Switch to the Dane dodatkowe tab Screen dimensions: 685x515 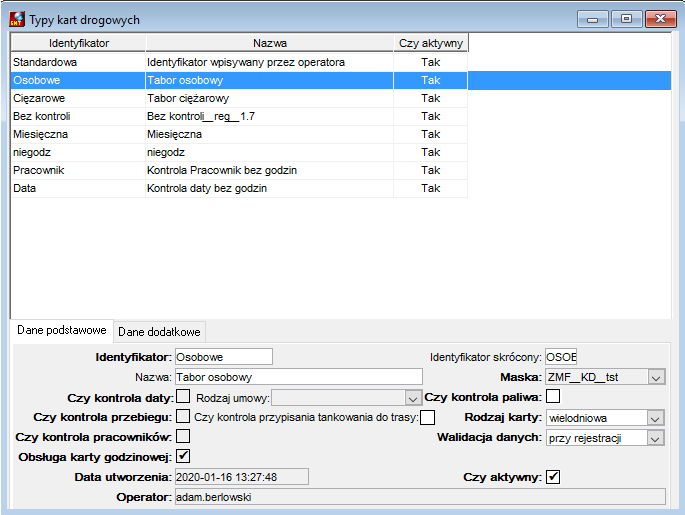pos(159,332)
